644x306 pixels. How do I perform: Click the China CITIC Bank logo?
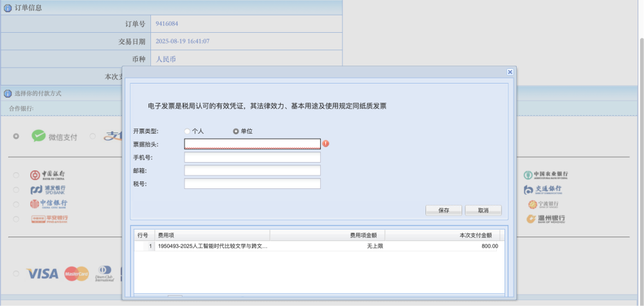tap(48, 204)
